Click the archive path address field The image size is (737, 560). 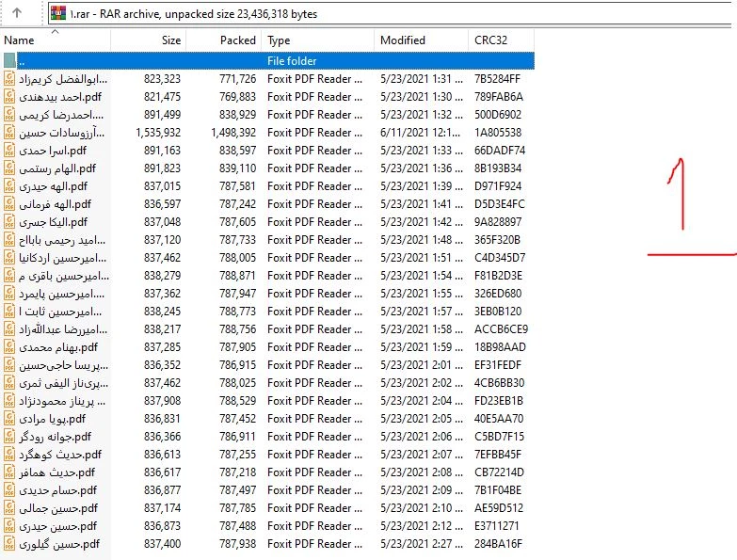coord(377,14)
